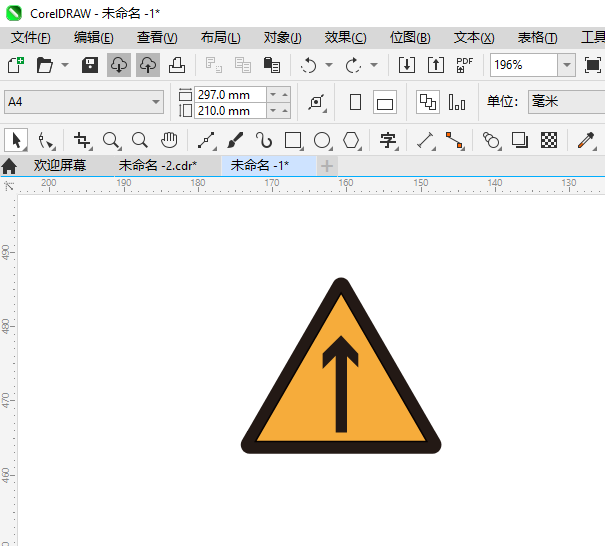
Task: Toggle apply layout to current page only
Action: coord(457,102)
